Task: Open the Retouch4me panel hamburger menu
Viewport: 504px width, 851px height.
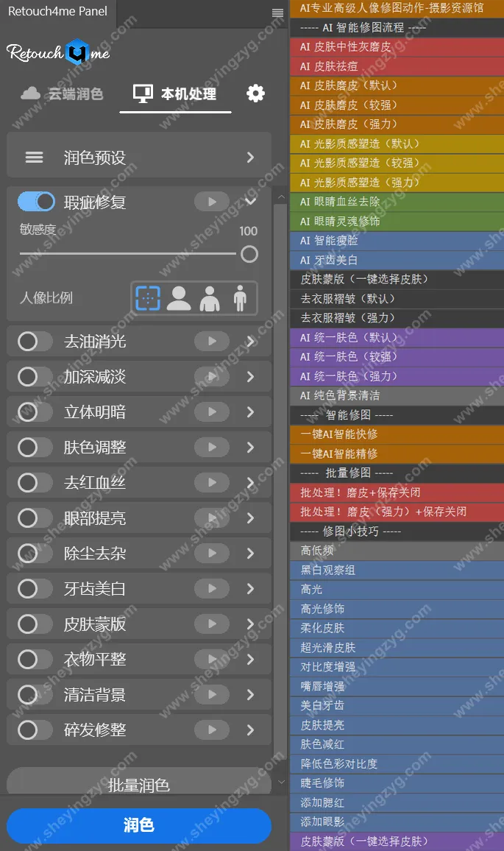Action: point(277,13)
